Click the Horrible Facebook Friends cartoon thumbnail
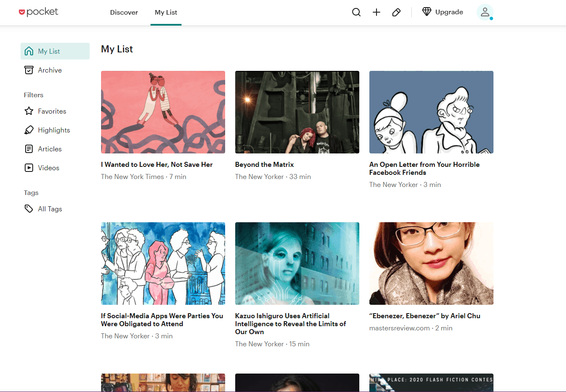 click(x=431, y=112)
